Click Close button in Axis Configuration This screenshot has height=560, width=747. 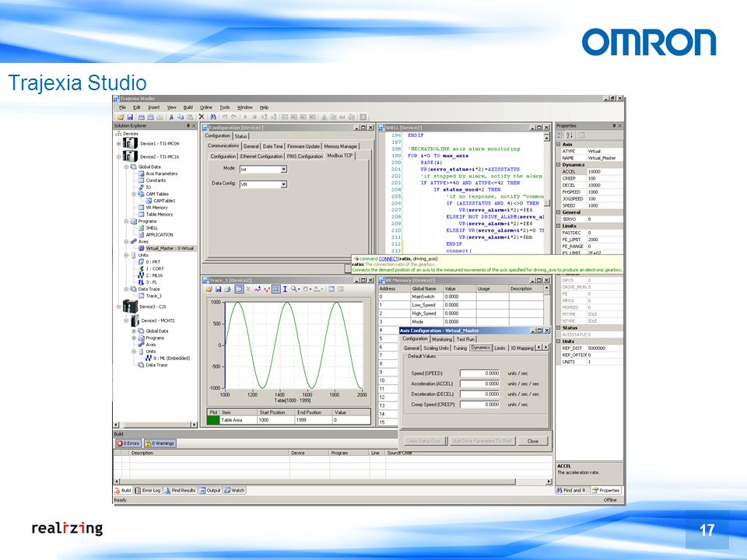click(x=533, y=441)
